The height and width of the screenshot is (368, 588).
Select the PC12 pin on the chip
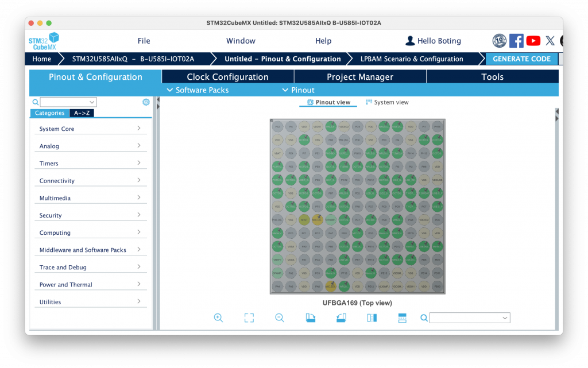371,180
